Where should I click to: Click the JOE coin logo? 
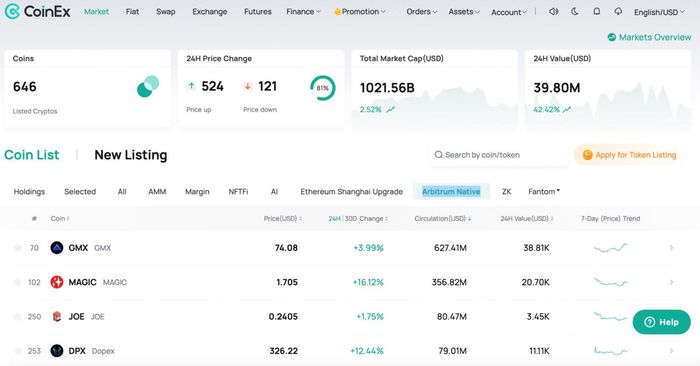(x=57, y=316)
